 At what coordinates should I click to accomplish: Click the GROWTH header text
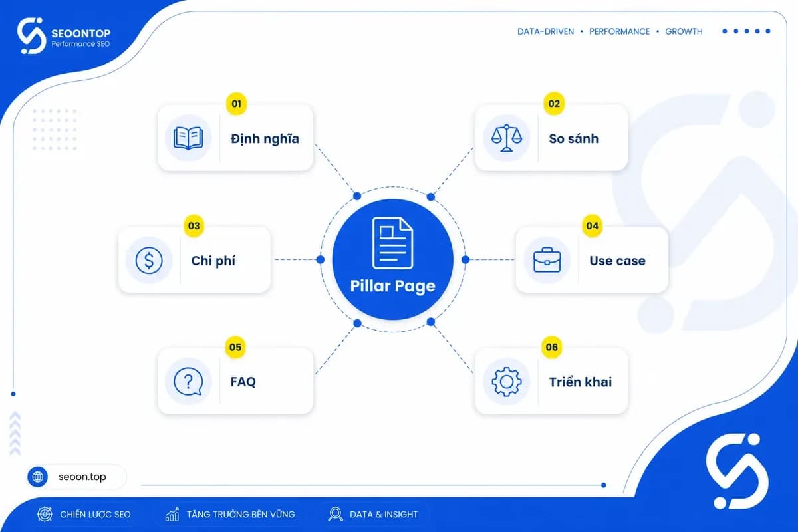(x=684, y=31)
